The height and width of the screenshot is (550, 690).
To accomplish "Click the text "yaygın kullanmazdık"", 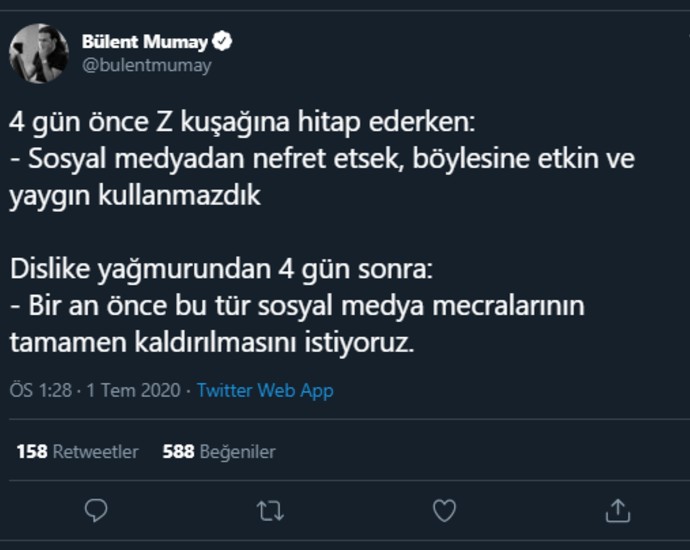I will 135,195.
